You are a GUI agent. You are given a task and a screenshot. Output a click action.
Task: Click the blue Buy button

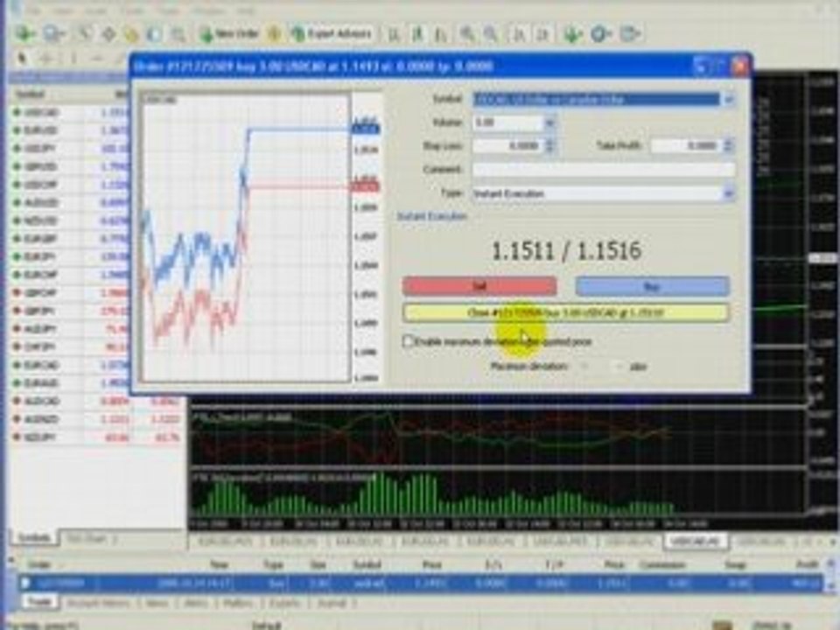652,286
